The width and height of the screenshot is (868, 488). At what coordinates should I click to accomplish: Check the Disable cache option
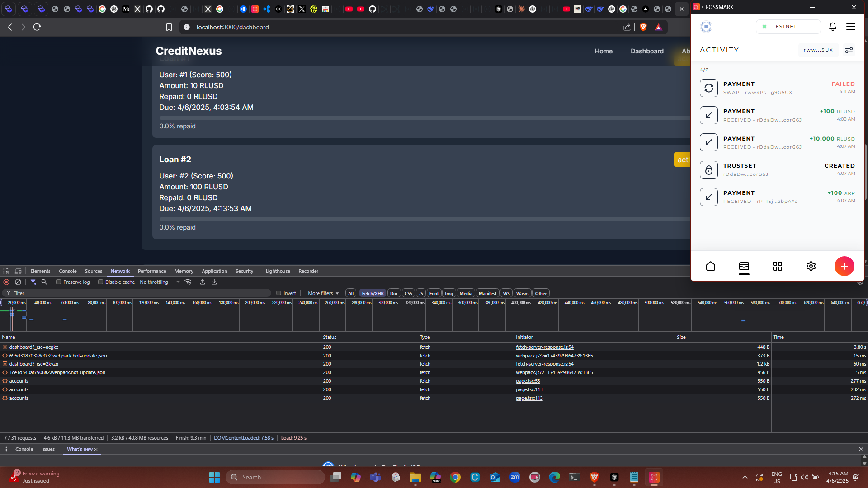tap(101, 282)
